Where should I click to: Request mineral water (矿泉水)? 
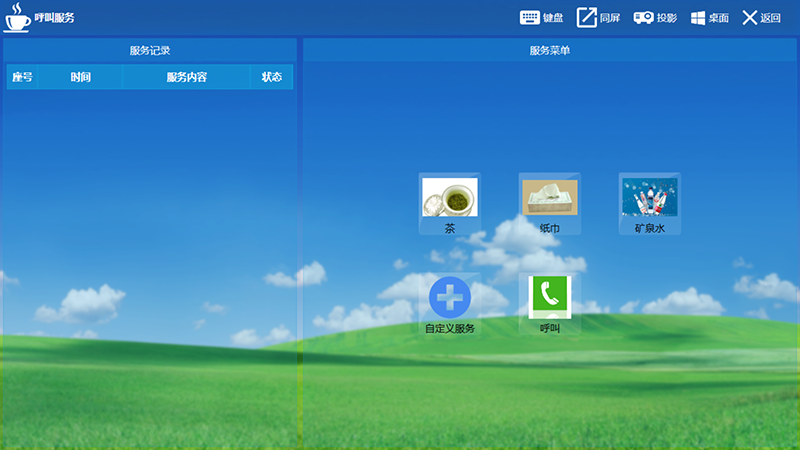coord(649,204)
